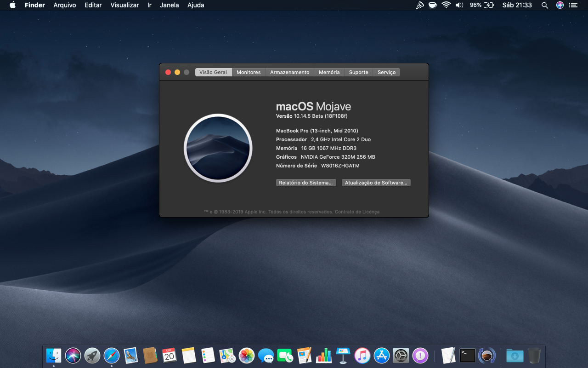Click serial number W8016ZHGATM

340,166
